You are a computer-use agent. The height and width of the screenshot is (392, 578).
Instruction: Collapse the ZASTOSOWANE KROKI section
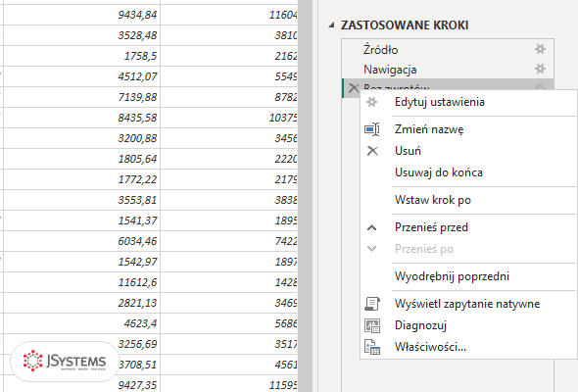(331, 25)
